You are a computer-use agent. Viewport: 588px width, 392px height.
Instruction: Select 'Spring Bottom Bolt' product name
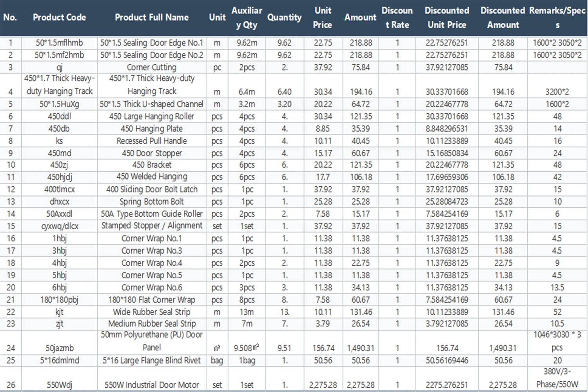(152, 202)
